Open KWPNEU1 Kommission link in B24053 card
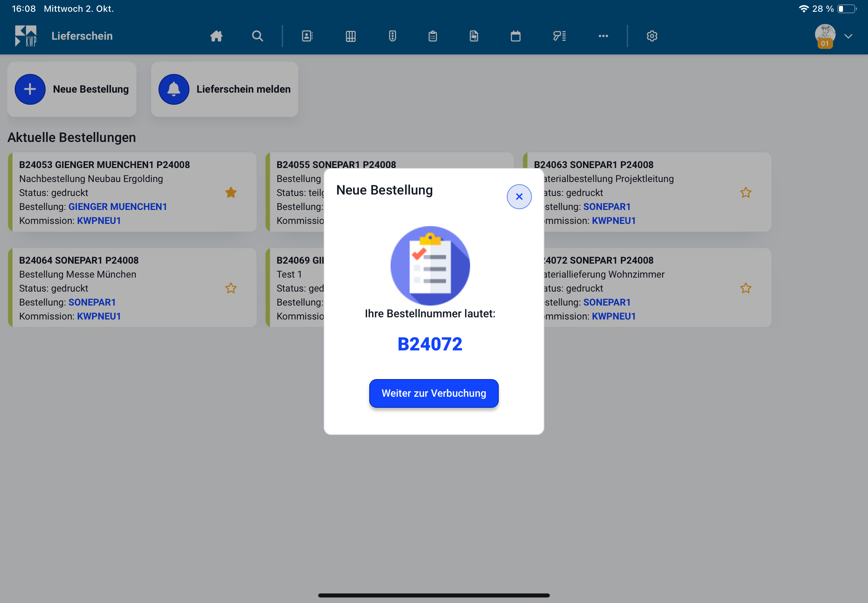This screenshot has width=868, height=603. [x=99, y=221]
